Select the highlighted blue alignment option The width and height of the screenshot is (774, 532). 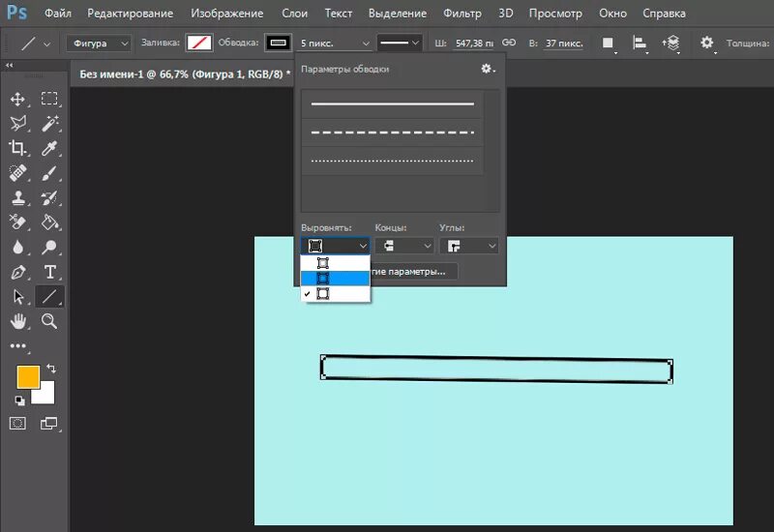335,279
